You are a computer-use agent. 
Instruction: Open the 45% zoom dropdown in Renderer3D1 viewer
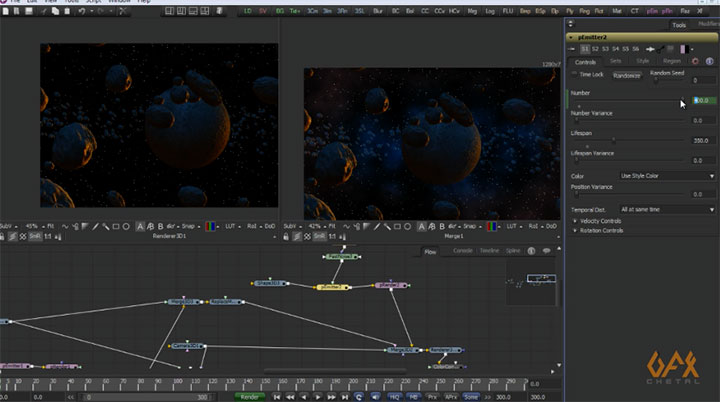point(34,226)
